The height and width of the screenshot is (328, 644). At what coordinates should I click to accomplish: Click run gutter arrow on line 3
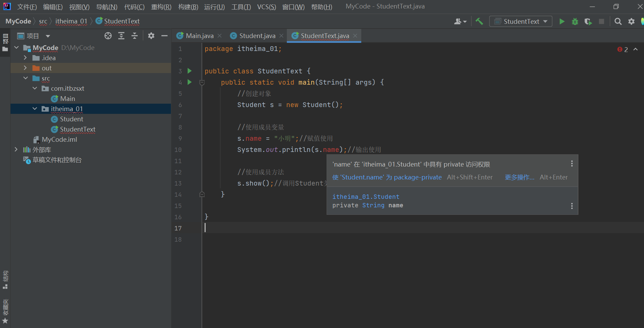click(x=190, y=71)
